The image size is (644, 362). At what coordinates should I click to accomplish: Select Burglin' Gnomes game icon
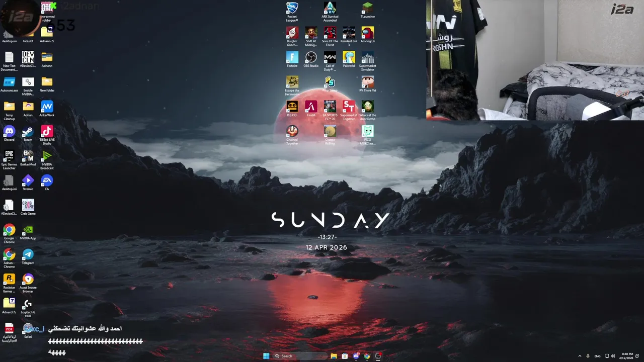tap(292, 36)
